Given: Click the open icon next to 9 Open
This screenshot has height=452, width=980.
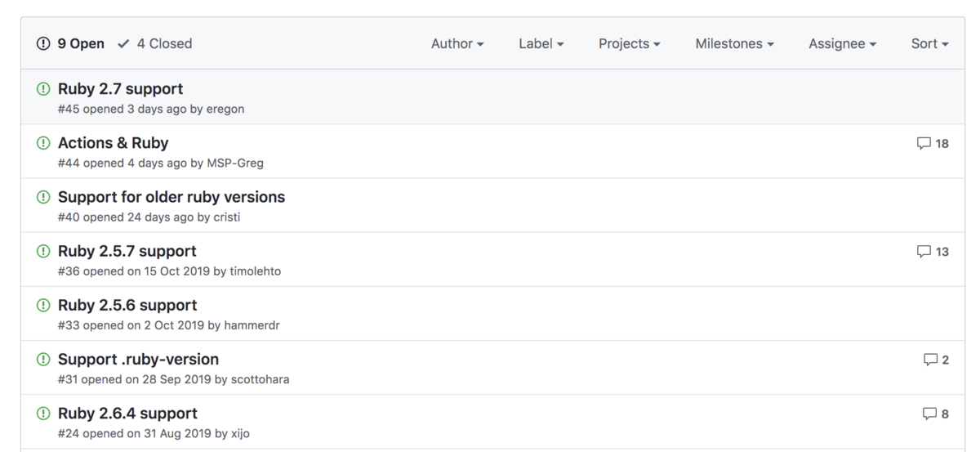Looking at the screenshot, I should tap(44, 43).
